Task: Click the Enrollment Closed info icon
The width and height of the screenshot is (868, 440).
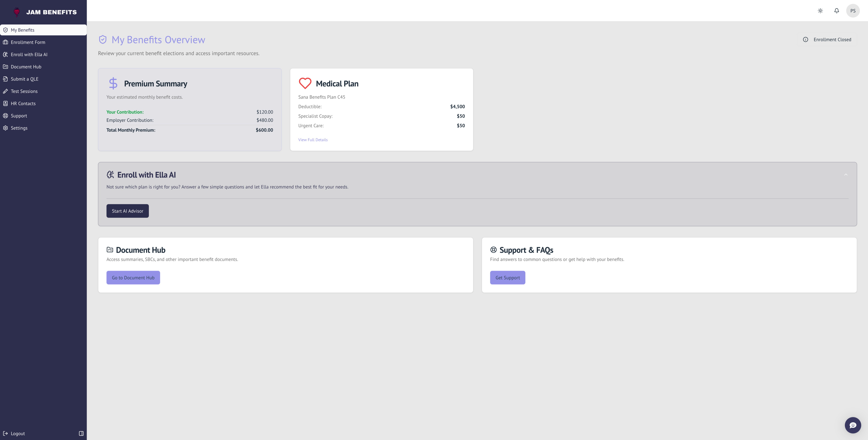Action: coord(805,40)
